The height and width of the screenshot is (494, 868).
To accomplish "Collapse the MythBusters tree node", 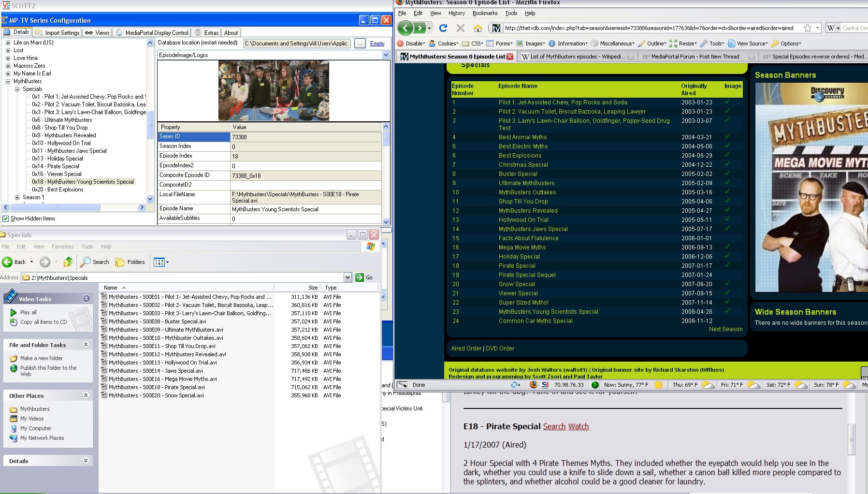I will [x=8, y=81].
